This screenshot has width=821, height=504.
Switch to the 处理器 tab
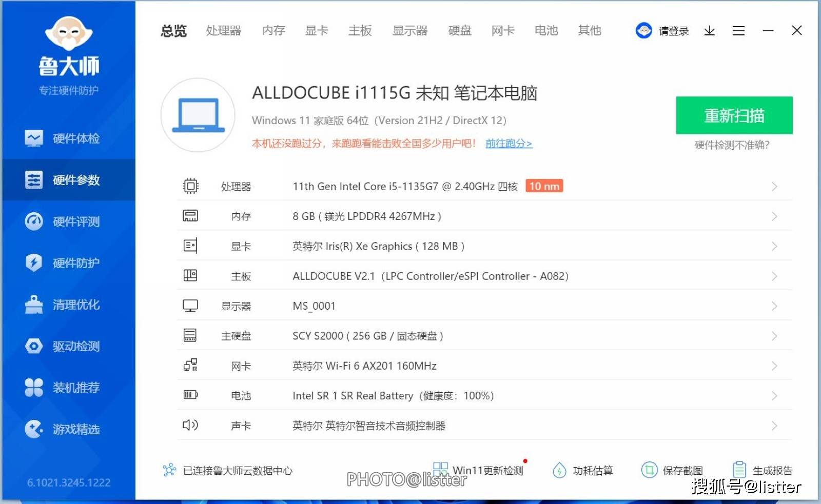tap(224, 31)
